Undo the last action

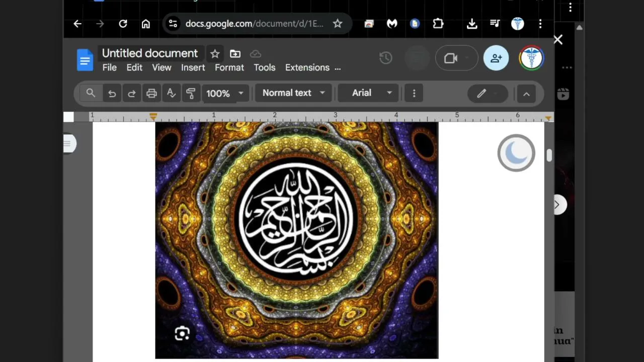point(112,94)
